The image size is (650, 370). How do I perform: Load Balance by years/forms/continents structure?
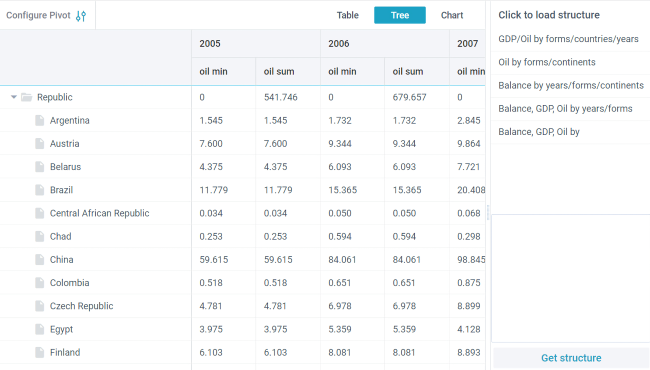(x=570, y=85)
